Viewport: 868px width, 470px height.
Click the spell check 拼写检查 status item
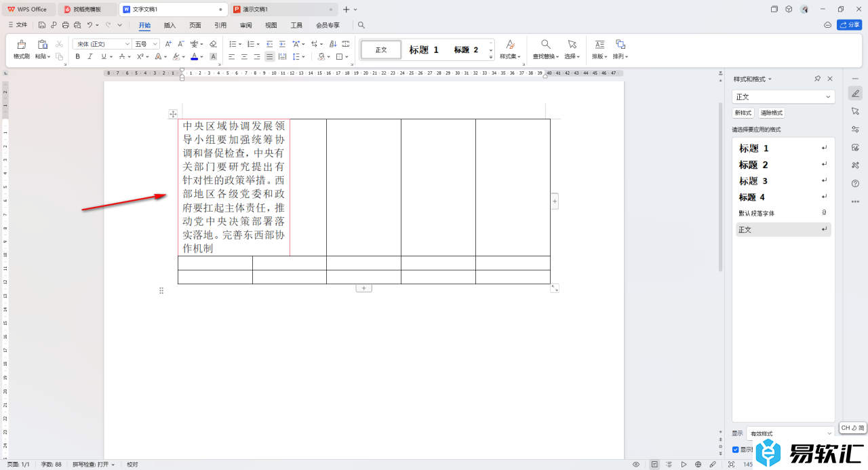(x=94, y=465)
